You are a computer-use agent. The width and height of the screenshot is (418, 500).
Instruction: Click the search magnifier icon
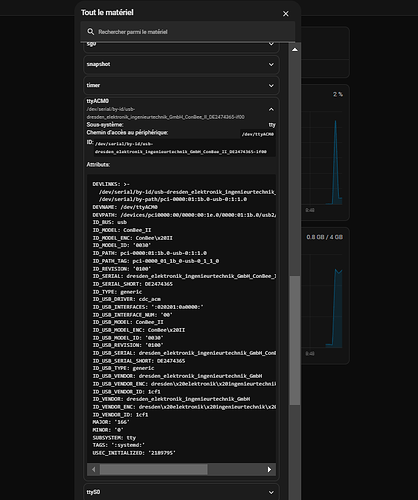click(x=90, y=32)
